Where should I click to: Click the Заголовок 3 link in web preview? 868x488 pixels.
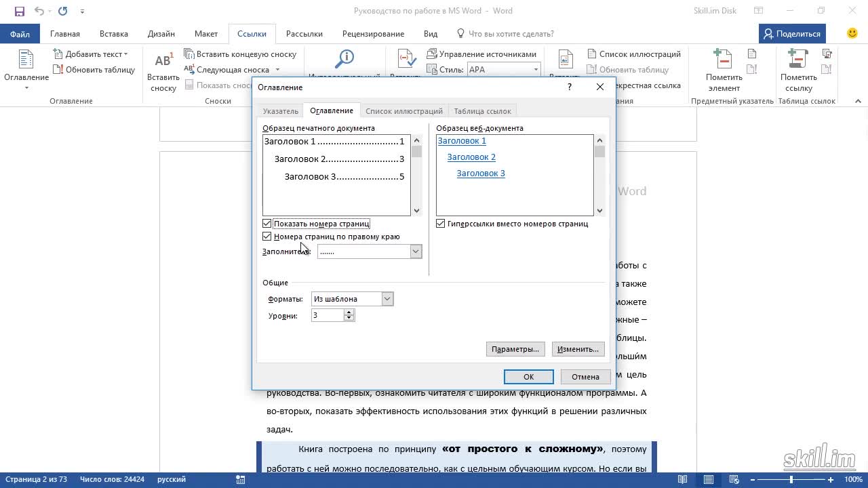tap(481, 174)
